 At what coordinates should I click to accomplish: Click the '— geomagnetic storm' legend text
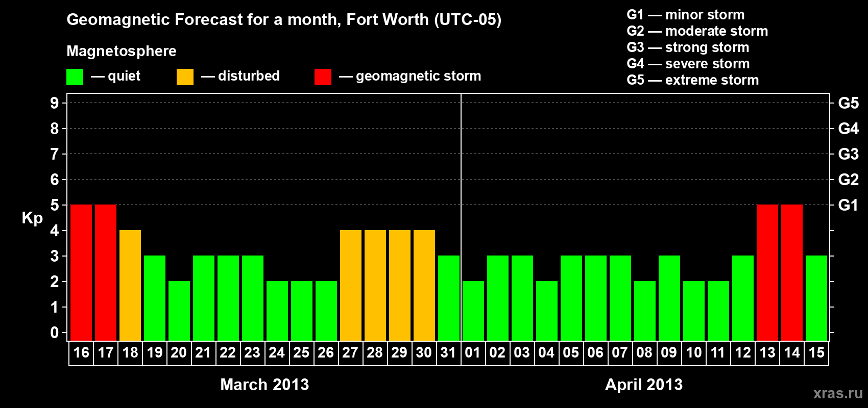point(410,76)
